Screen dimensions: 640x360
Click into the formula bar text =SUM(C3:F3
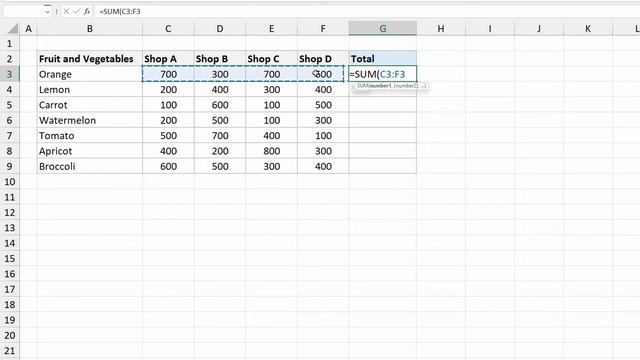pos(120,11)
